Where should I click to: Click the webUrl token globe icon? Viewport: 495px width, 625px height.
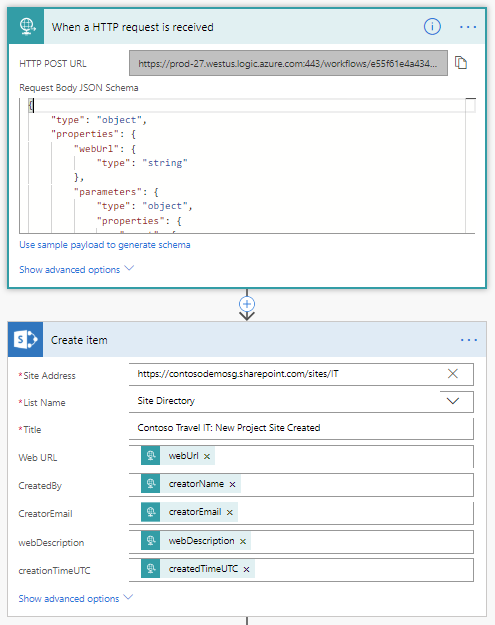tap(151, 456)
